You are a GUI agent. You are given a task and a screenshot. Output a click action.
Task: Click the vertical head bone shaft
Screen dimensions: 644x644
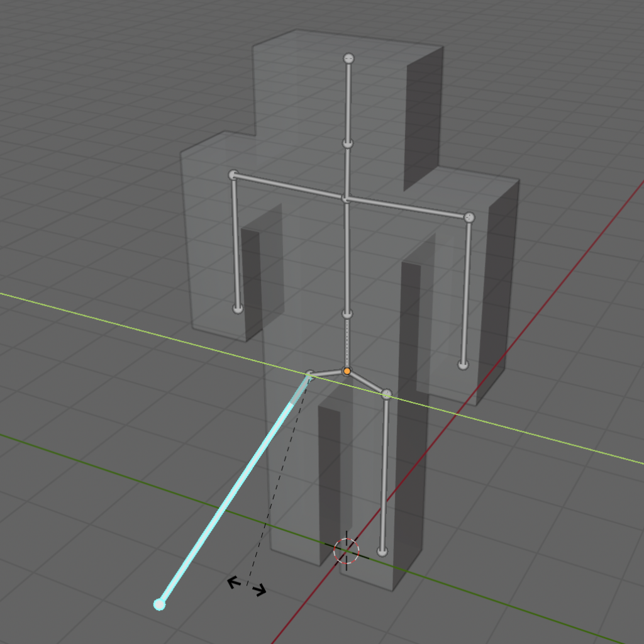tap(348, 101)
